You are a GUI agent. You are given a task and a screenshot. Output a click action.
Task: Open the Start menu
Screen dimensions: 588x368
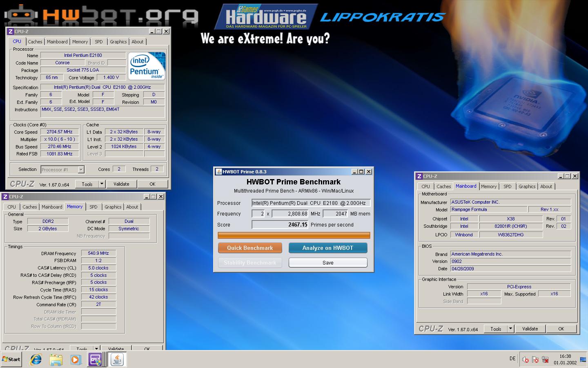pos(11,359)
